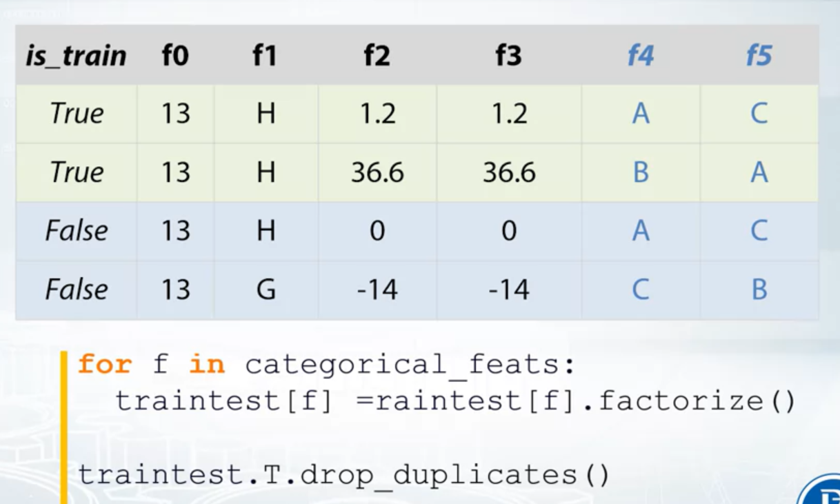The height and width of the screenshot is (504, 840).
Task: Select the 1.2 value in the f2 column
Action: tap(377, 114)
